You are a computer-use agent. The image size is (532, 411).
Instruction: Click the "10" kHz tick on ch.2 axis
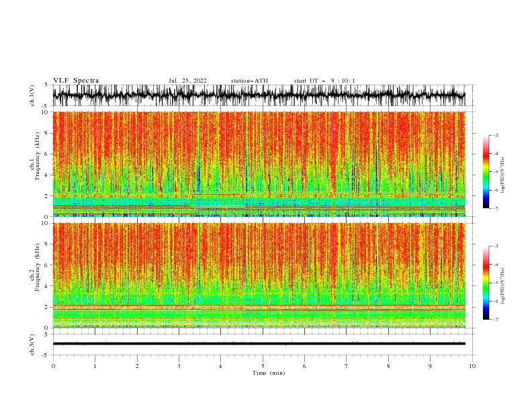(46, 223)
